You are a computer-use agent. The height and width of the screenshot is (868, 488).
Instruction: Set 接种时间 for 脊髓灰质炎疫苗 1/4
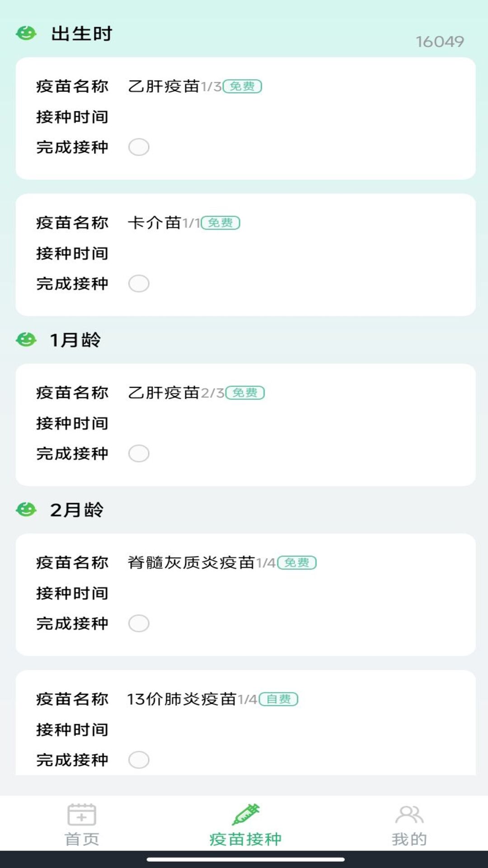tap(271, 594)
